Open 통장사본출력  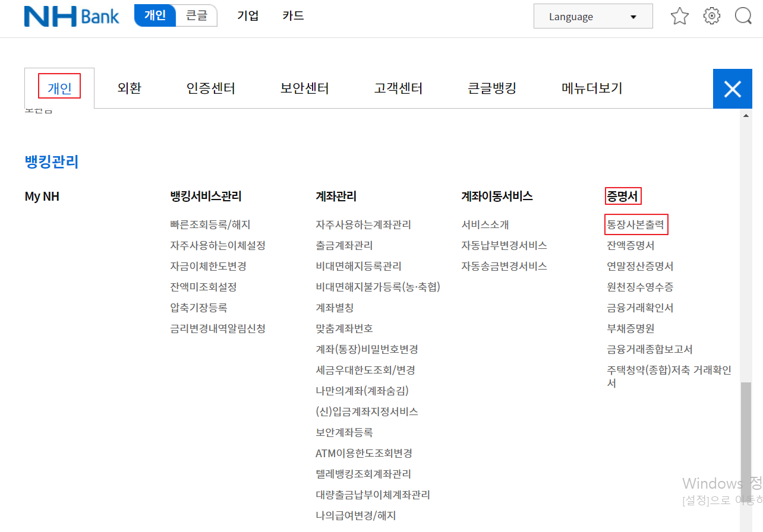636,225
